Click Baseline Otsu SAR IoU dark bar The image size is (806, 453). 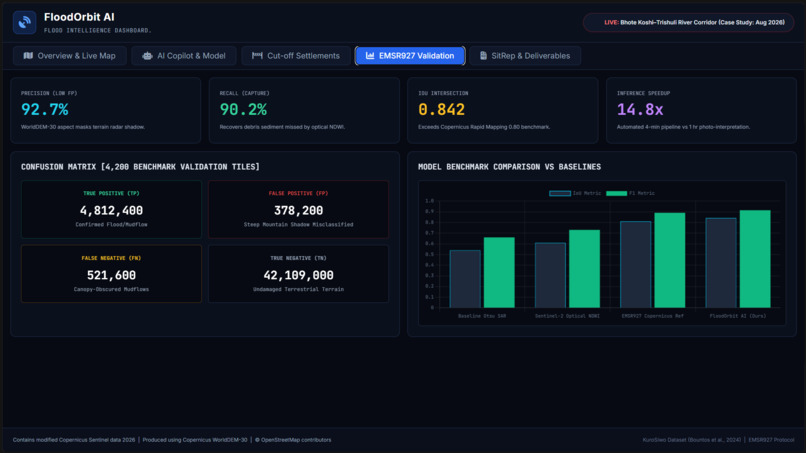(465, 279)
